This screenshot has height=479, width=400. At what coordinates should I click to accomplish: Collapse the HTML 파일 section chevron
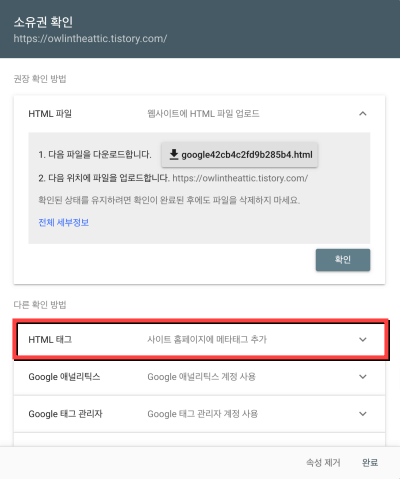point(363,114)
